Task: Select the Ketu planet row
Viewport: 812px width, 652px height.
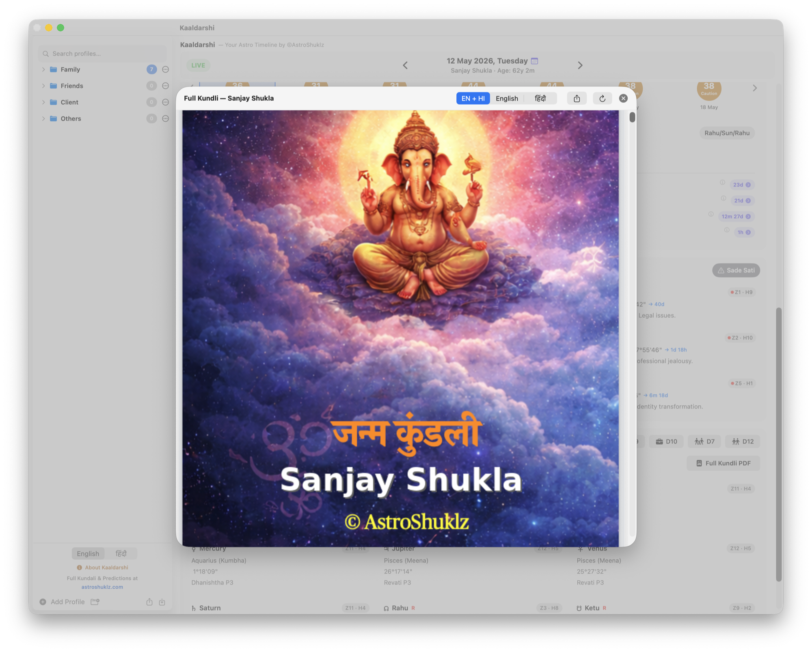Action: tap(665, 608)
